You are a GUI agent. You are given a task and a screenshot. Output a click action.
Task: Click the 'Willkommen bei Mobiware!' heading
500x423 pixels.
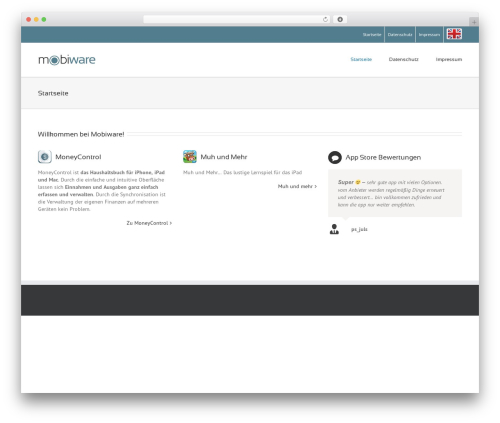(x=81, y=134)
